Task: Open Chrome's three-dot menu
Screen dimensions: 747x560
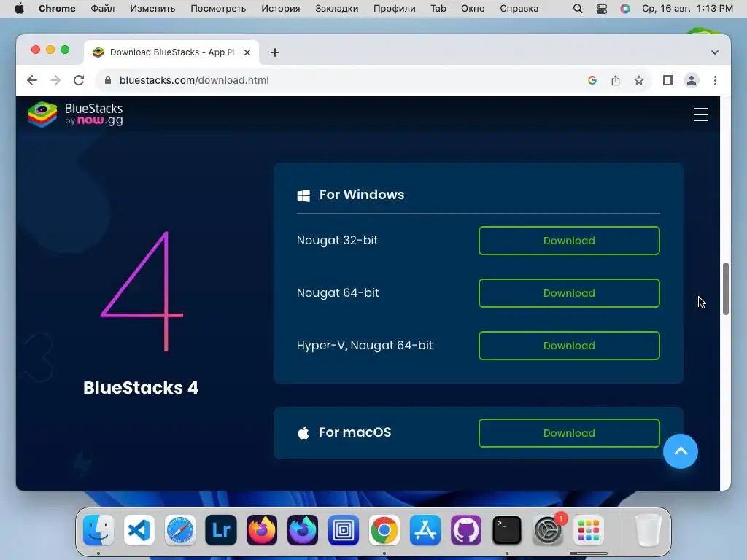Action: pos(715,80)
